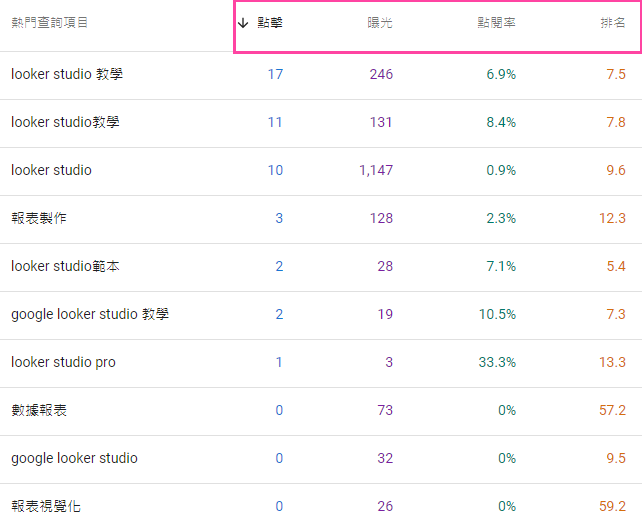Click clicks value 2 in looker studio範本 row
Screen dimensions: 642x528
tap(279, 266)
